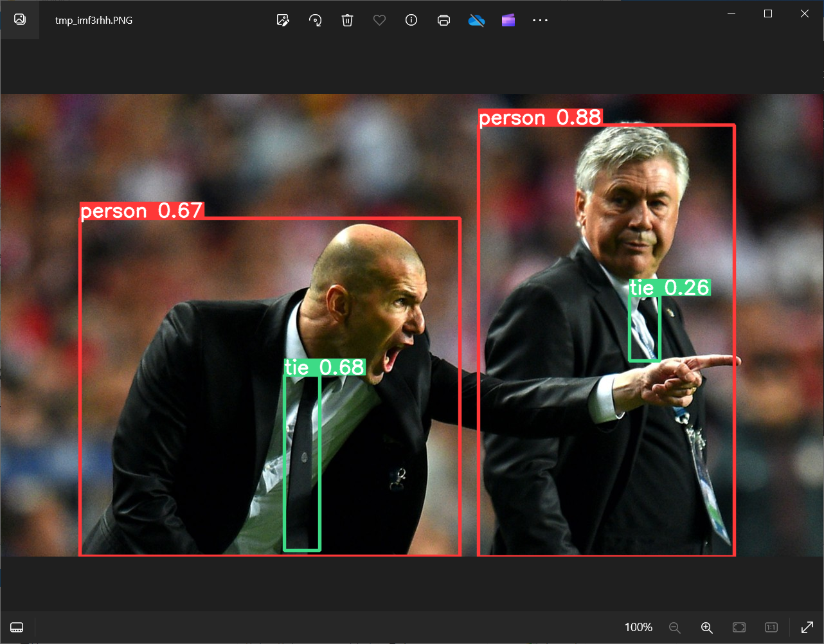Fit image to window icon
The image size is (824, 644).
(x=739, y=627)
